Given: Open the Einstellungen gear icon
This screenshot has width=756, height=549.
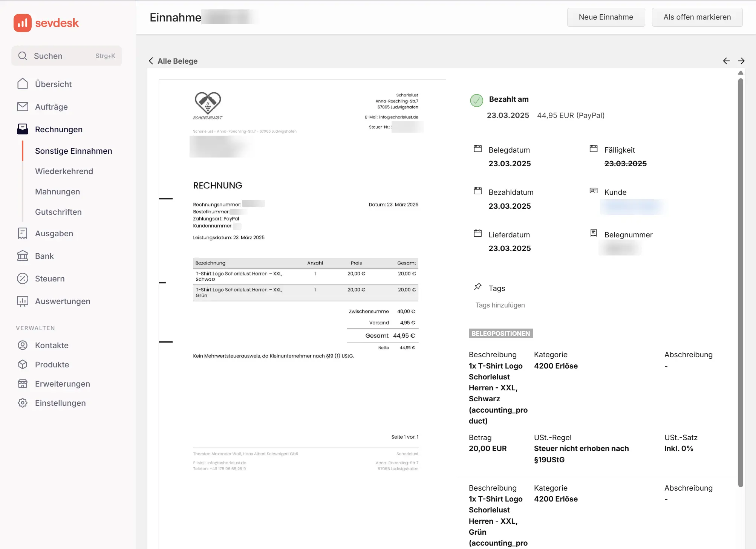Looking at the screenshot, I should point(23,403).
